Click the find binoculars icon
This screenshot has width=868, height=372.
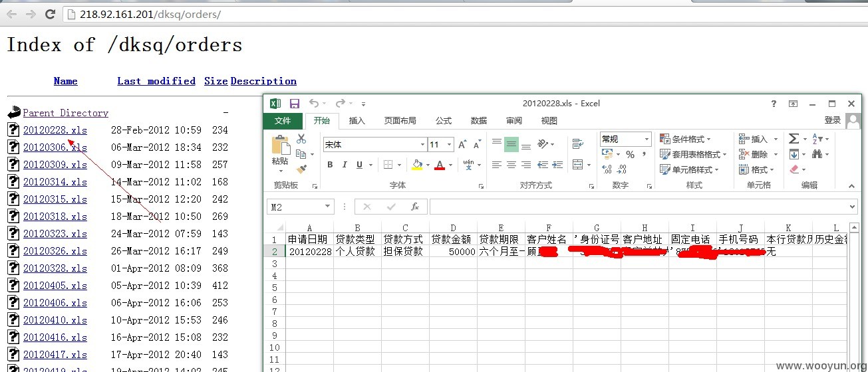(817, 154)
